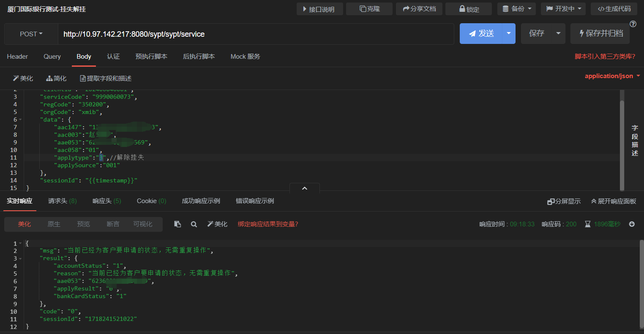Open the application/json content type dropdown
The image size is (644, 334).
pos(612,76)
